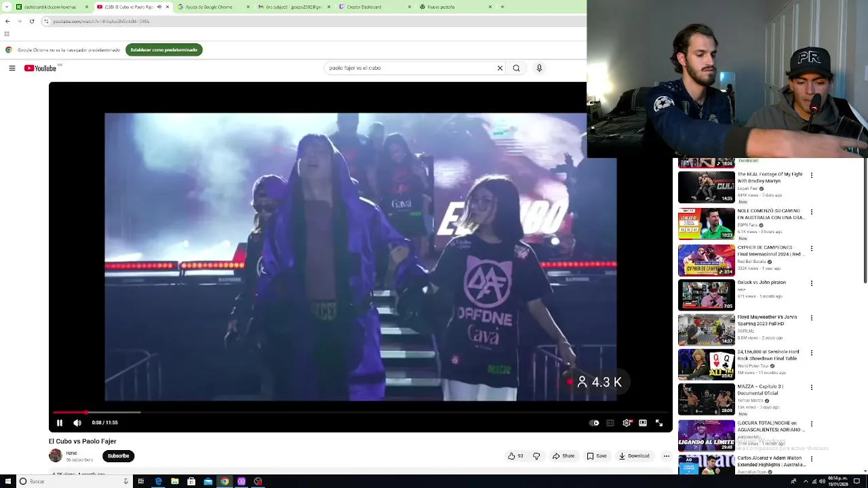Screen dimensions: 868x488
Task: Open Nole comenzó su camino video thumbnail
Action: pyautogui.click(x=707, y=224)
